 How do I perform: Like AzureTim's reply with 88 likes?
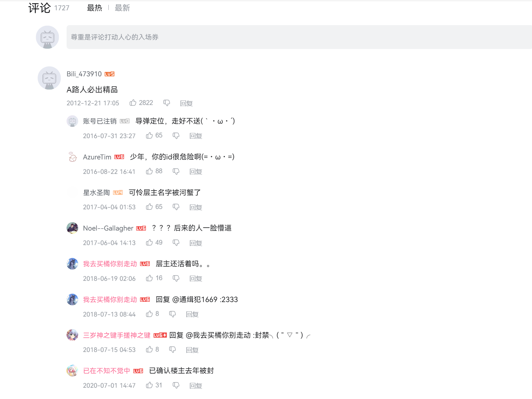click(x=149, y=171)
